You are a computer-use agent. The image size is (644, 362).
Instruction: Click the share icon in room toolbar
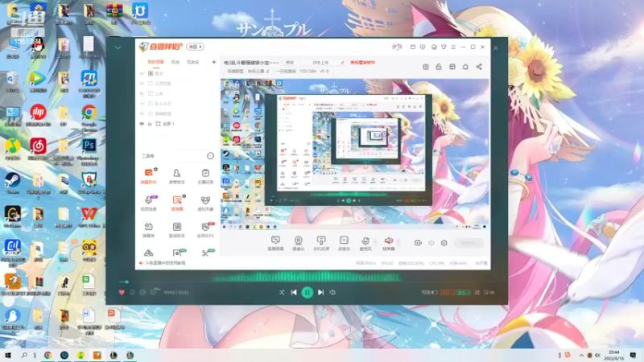[479, 67]
